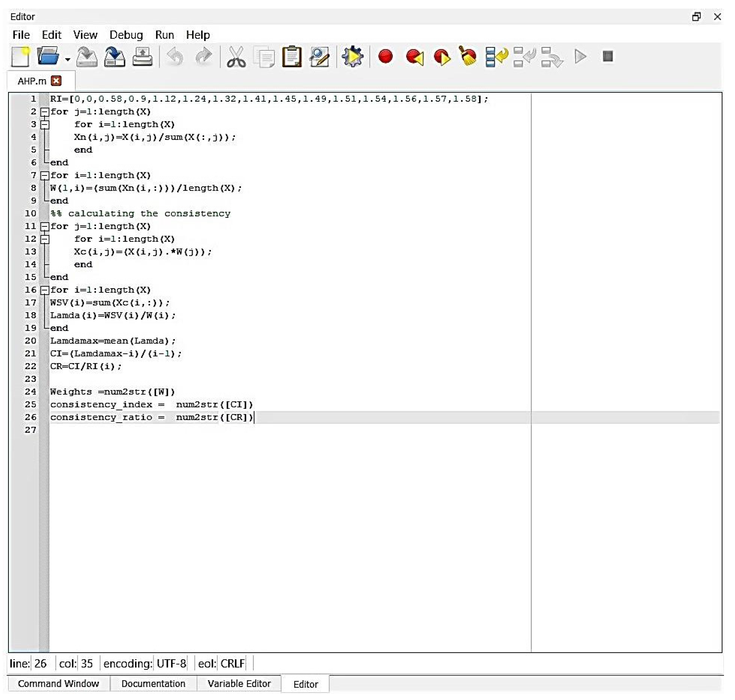Remove all breakpoints with broom icon

[x=468, y=57]
